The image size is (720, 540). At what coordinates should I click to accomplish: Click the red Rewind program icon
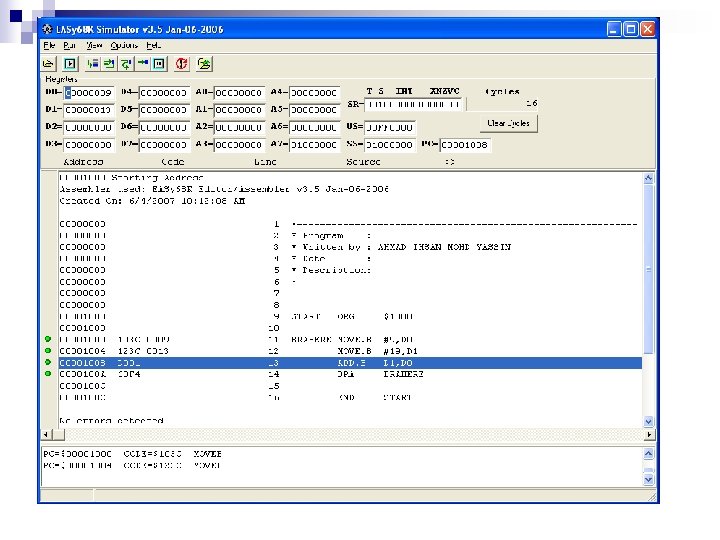(x=181, y=63)
